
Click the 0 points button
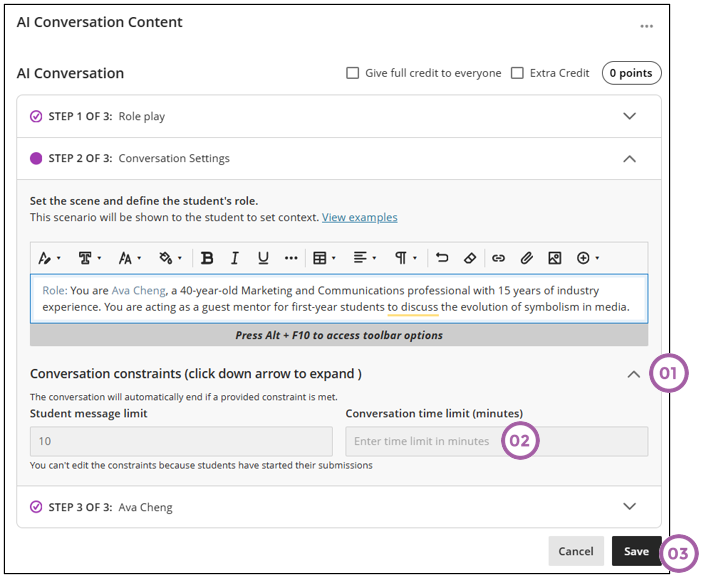tap(631, 73)
